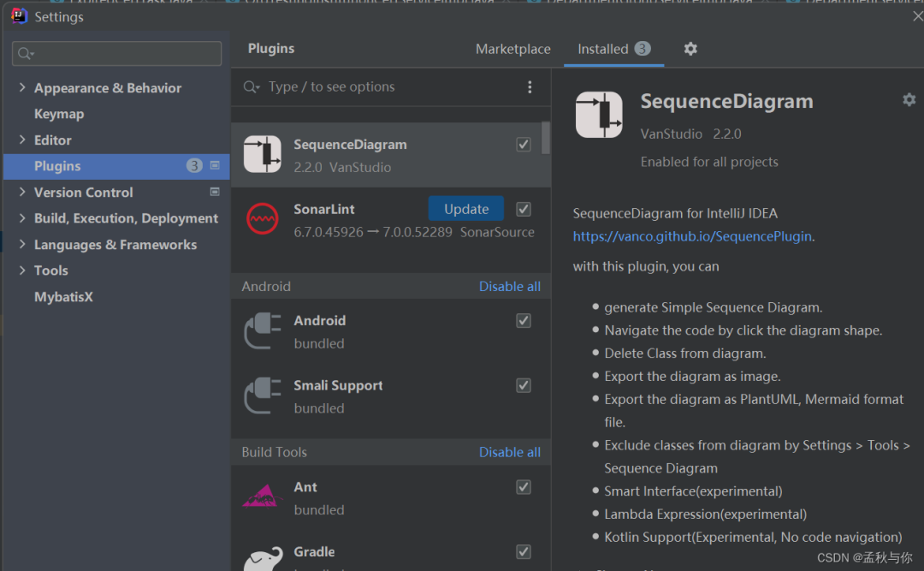924x571 pixels.
Task: Open the vanco.github.io SequencePlugin link
Action: click(x=692, y=236)
